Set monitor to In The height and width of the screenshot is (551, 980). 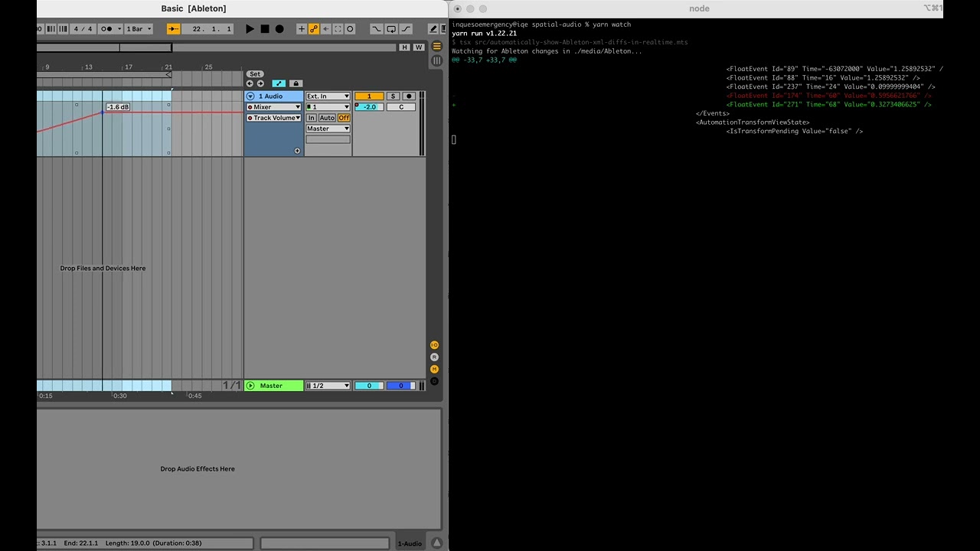(312, 118)
